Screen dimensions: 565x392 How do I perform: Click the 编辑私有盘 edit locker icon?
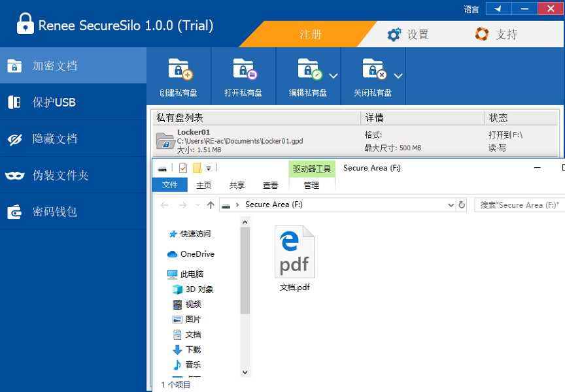309,69
